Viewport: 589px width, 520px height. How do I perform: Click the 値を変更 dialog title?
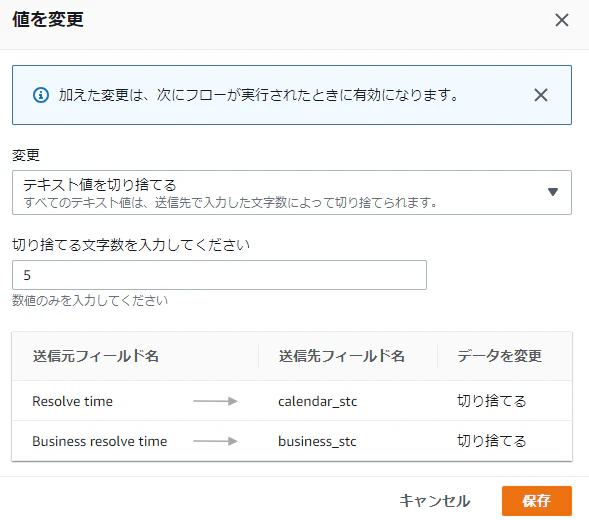(x=48, y=20)
